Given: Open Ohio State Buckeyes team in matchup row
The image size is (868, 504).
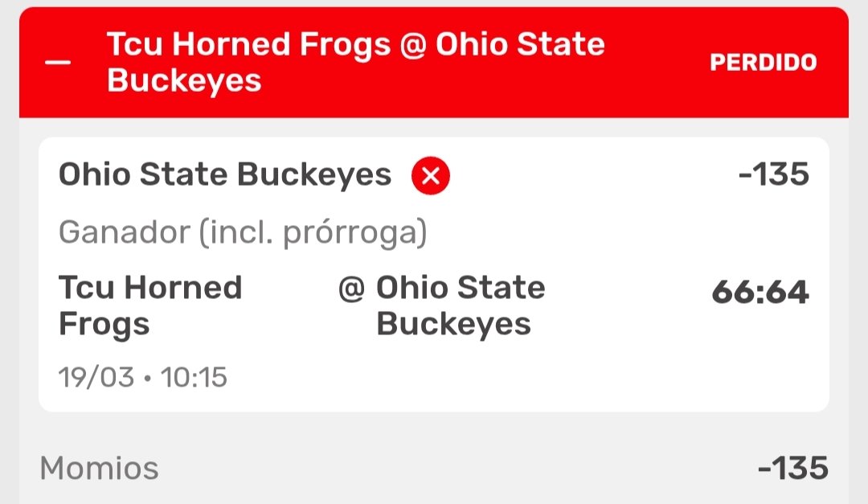Looking at the screenshot, I should pos(460,305).
